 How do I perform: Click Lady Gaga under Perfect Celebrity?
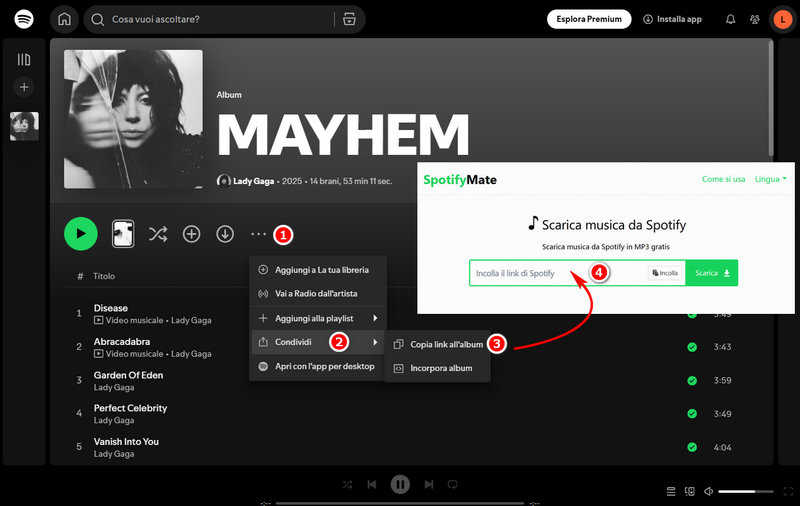[114, 420]
